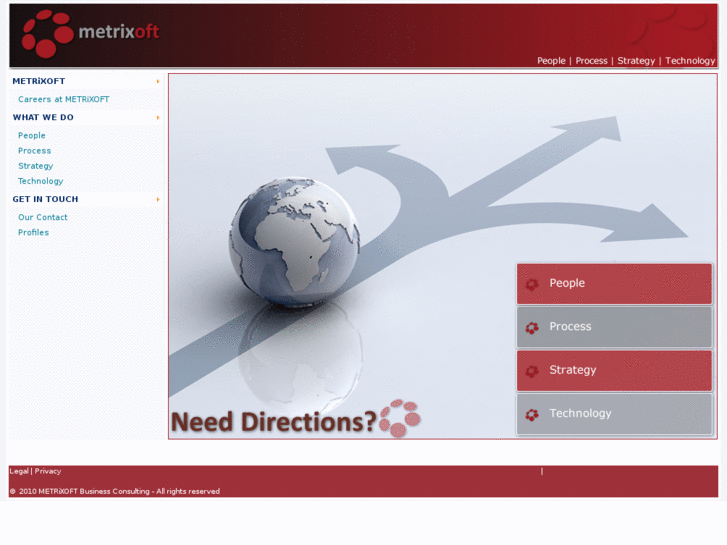
Task: Select the GET IN TOUCH sidebar heading
Action: 45,199
